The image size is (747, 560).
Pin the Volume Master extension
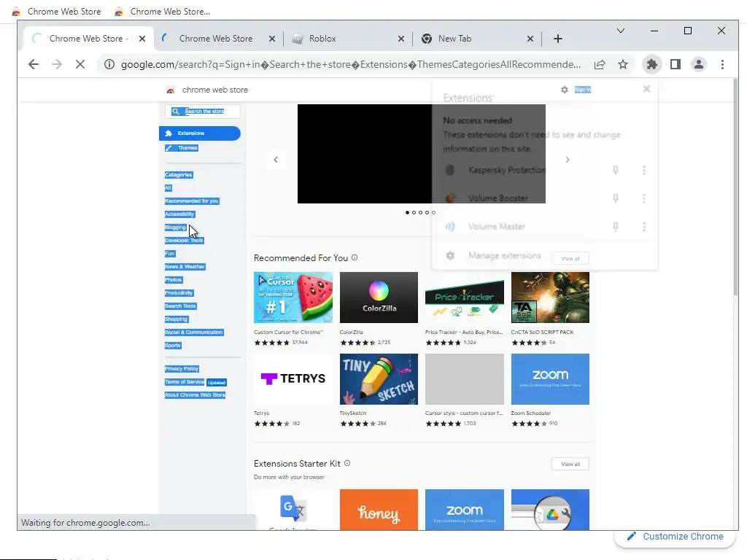(x=616, y=227)
